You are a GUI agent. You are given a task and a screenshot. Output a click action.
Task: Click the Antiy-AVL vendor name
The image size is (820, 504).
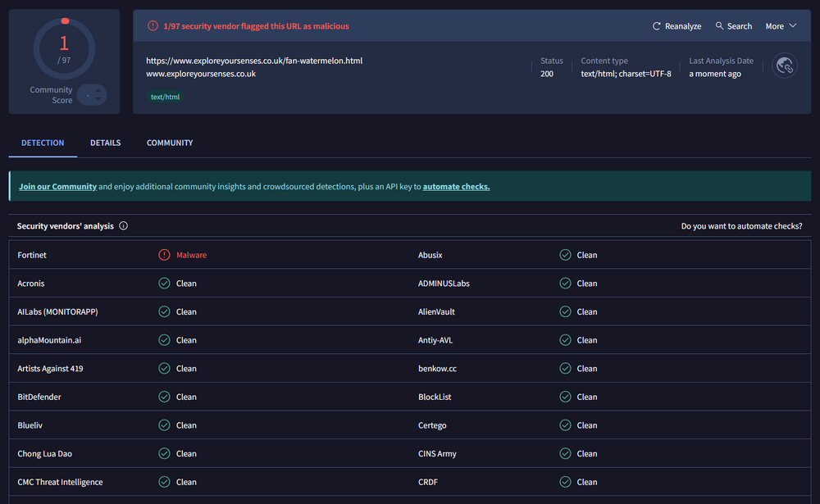click(x=435, y=340)
